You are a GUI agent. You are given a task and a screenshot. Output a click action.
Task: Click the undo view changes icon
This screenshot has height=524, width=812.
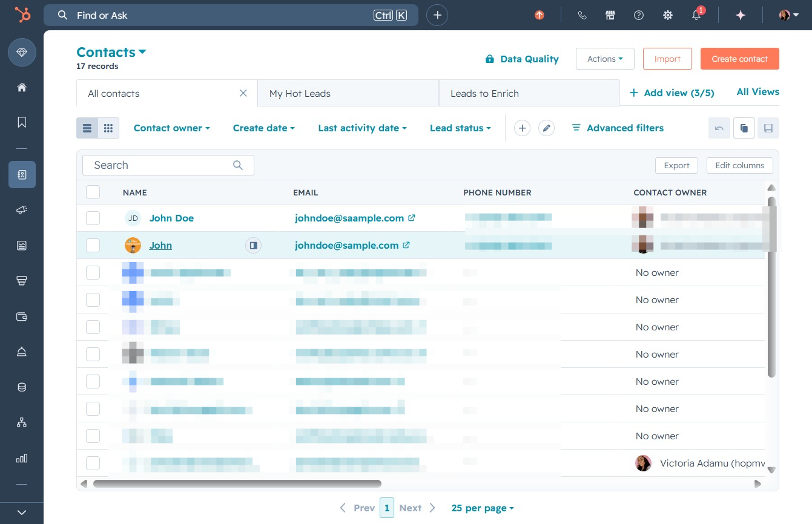click(x=719, y=128)
